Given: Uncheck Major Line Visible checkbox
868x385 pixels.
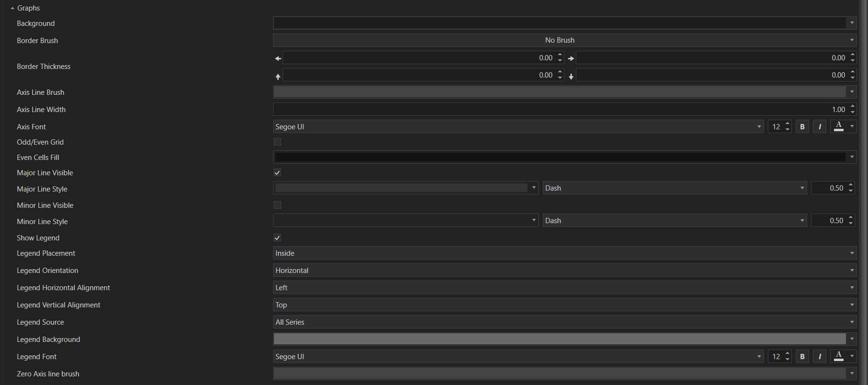Looking at the screenshot, I should point(277,172).
